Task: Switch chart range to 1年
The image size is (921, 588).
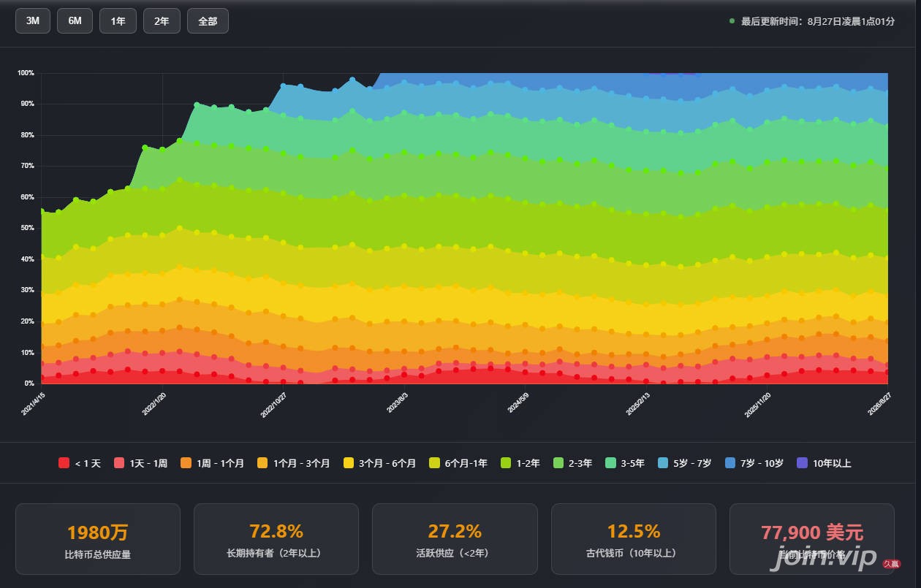Action: 118,21
